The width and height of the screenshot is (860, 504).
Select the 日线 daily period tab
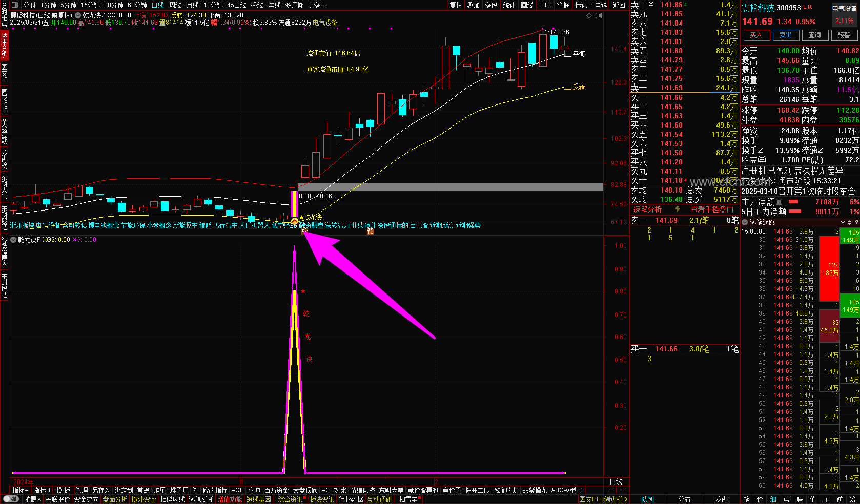158,5
